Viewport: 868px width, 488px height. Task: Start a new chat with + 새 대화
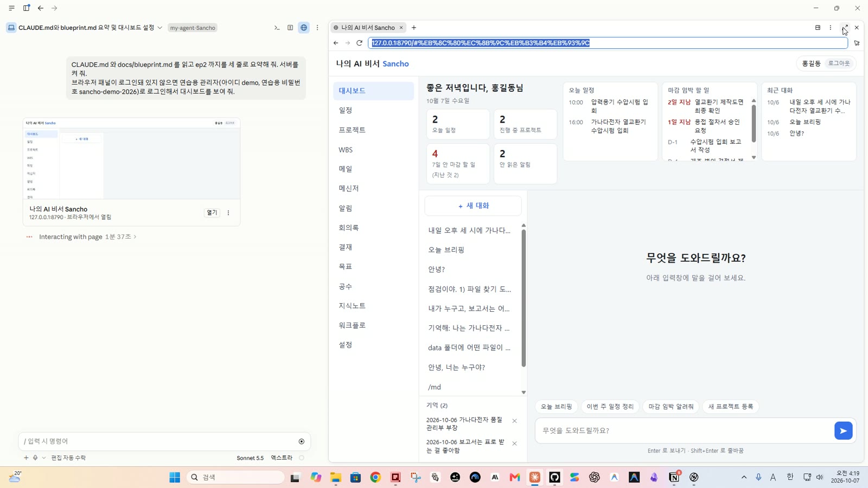coord(473,206)
